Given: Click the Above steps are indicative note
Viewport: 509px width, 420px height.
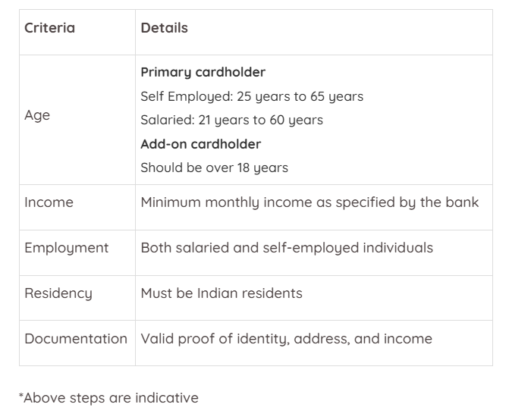Looking at the screenshot, I should pos(108,397).
